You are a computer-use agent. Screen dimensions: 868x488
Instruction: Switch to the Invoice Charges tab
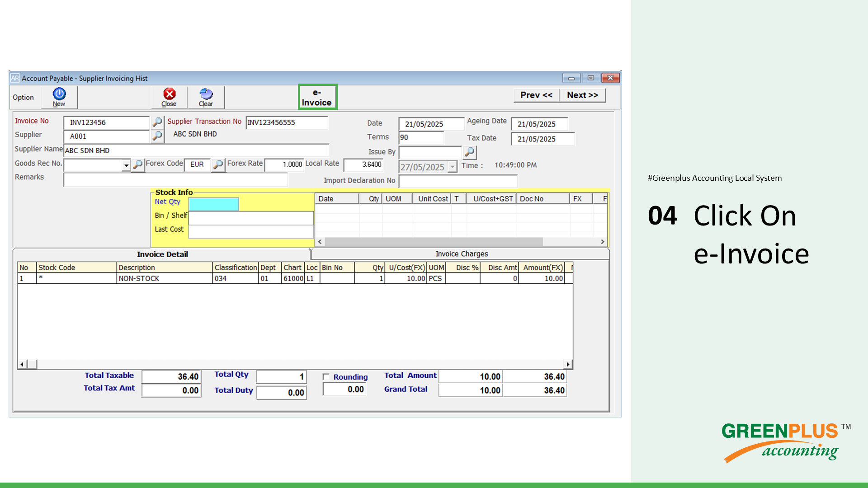tap(462, 254)
